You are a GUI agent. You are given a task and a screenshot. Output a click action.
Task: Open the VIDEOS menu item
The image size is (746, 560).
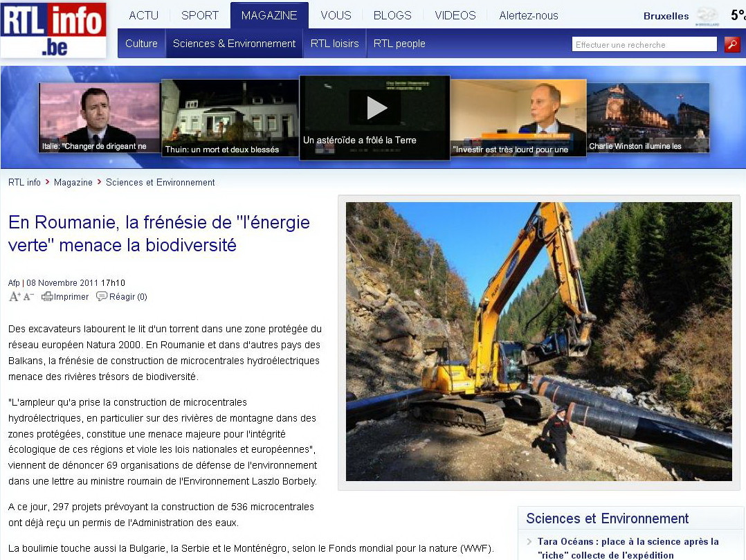454,15
